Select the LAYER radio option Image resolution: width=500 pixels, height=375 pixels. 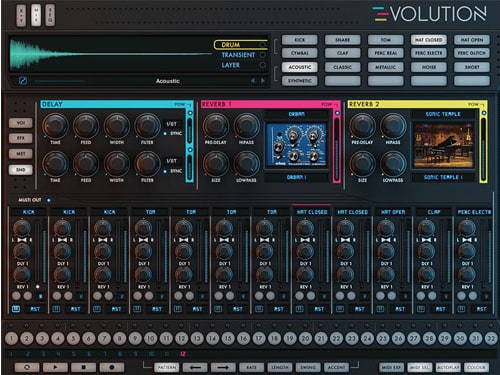tap(263, 65)
